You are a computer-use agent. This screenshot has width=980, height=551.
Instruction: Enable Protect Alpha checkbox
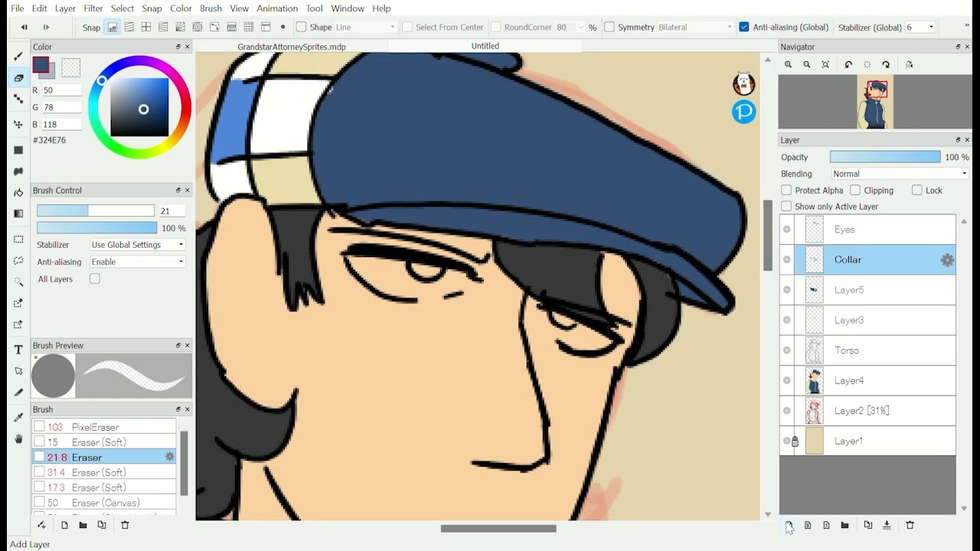[x=786, y=190]
